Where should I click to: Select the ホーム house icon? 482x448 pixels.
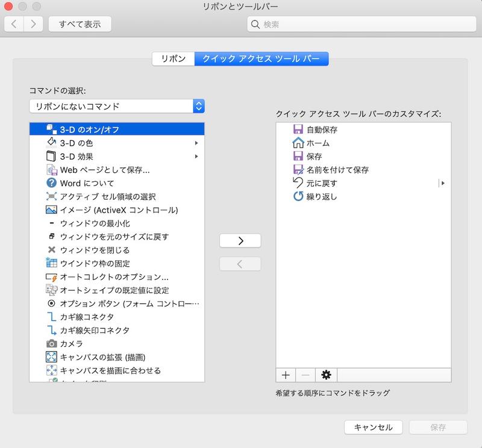tap(298, 143)
